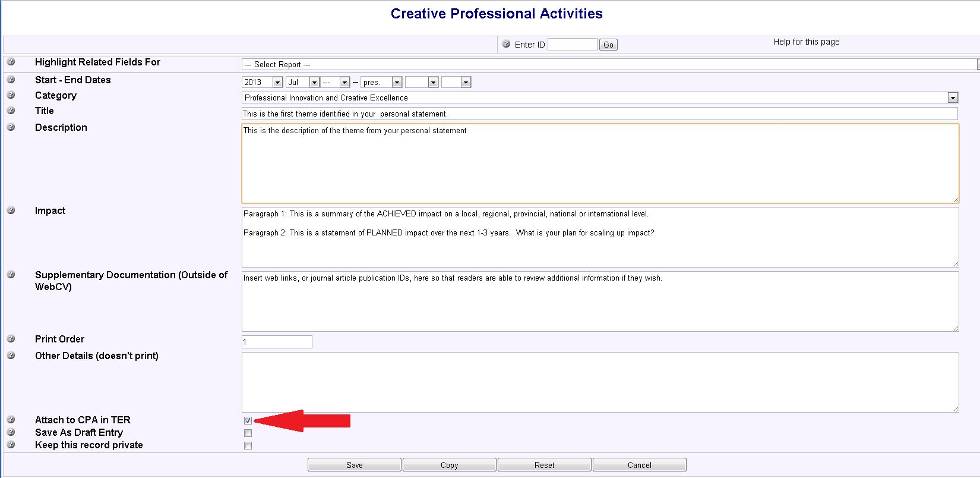Click the Go button
Screen dimensions: 980x478
click(x=608, y=45)
